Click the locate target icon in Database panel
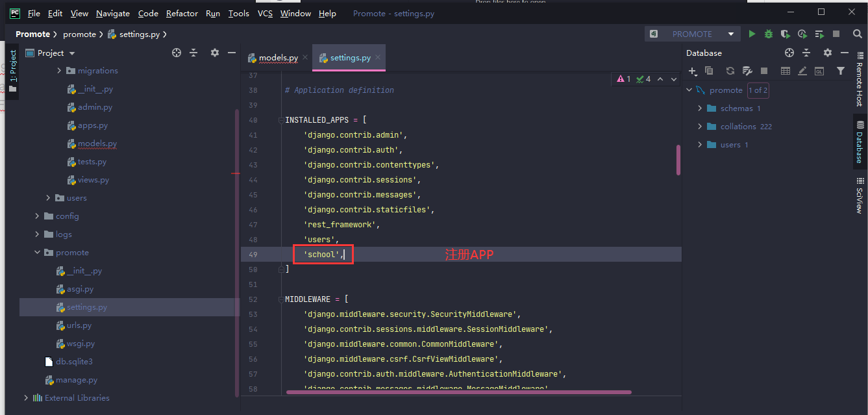The image size is (868, 415). [789, 53]
